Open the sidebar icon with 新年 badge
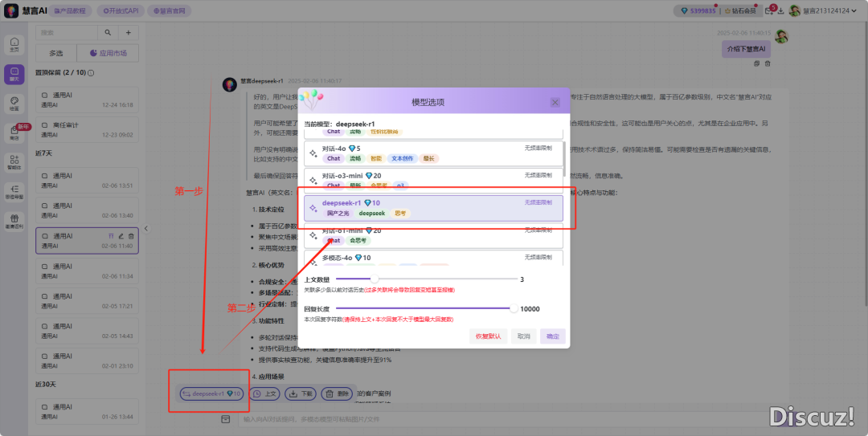Viewport: 868px width, 436px height. (14, 132)
